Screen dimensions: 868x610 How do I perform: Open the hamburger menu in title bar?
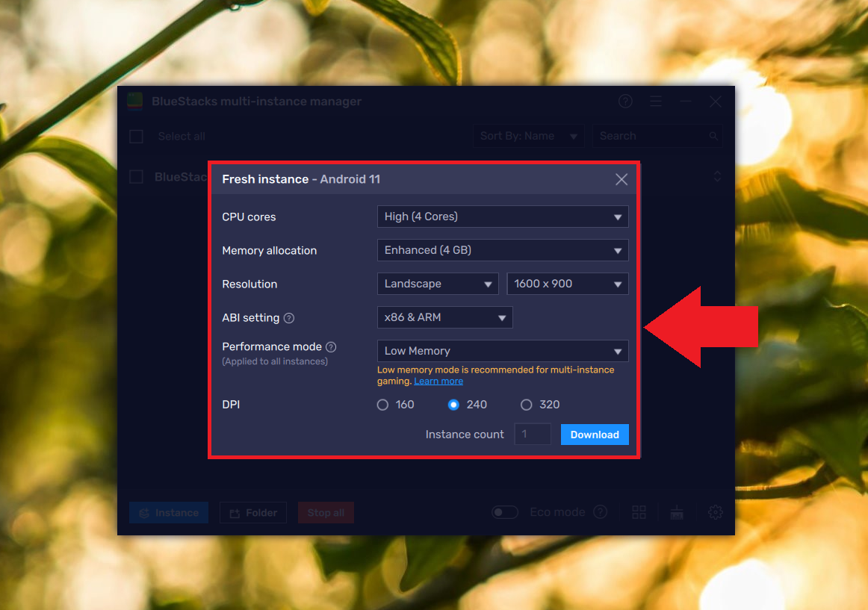pos(655,102)
